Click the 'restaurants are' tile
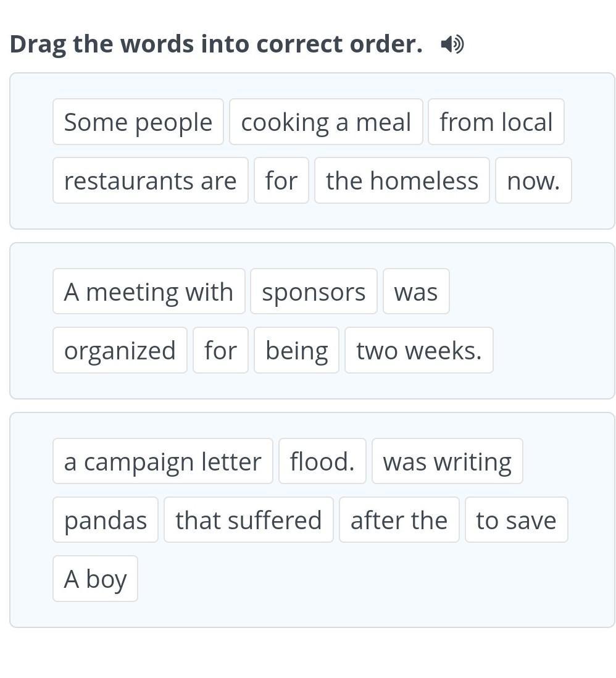 point(150,180)
